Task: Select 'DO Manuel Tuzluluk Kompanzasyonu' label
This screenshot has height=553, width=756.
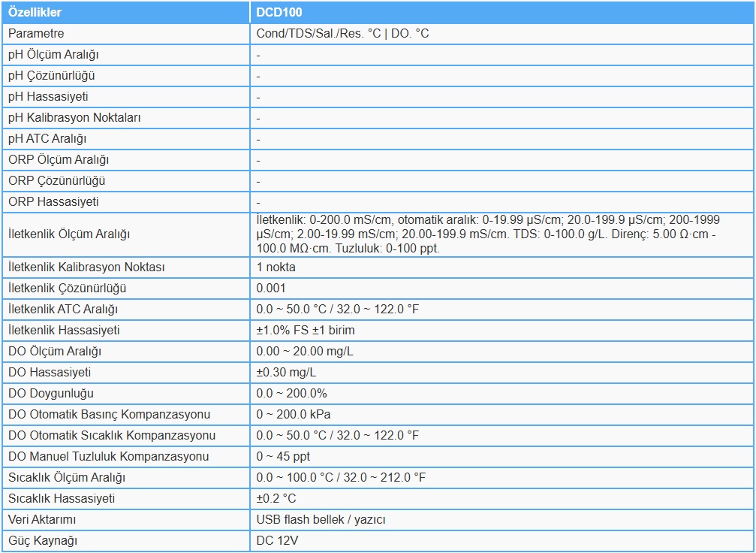Action: (108, 457)
